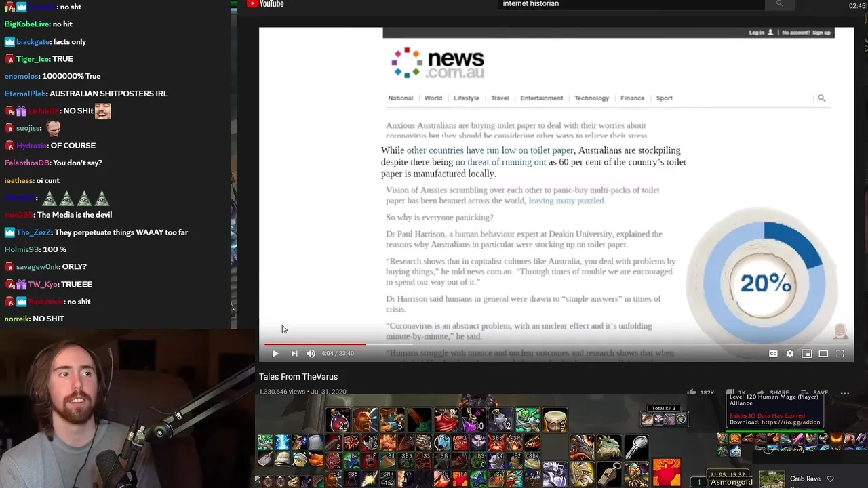Toggle theater mode
Image resolution: width=868 pixels, height=488 pixels.
tap(823, 353)
